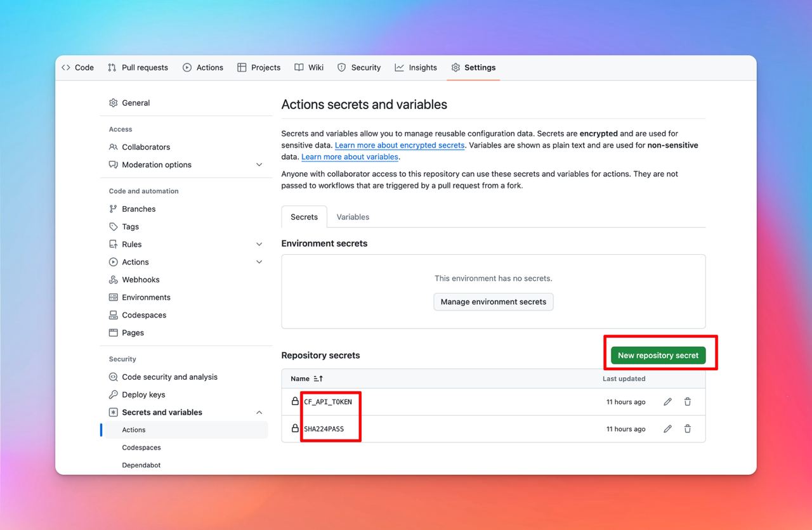Click the Moderation options comment icon
812x530 pixels.
[x=114, y=165]
